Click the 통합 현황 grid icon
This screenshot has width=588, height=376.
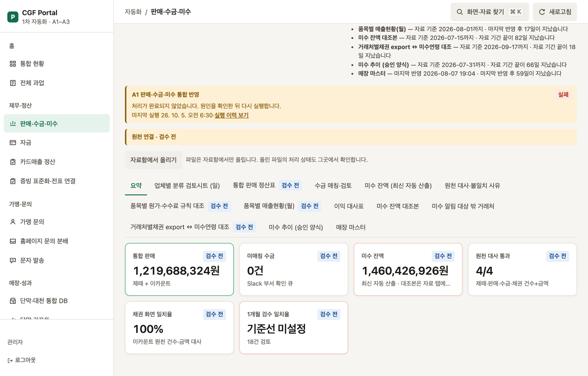click(x=13, y=64)
